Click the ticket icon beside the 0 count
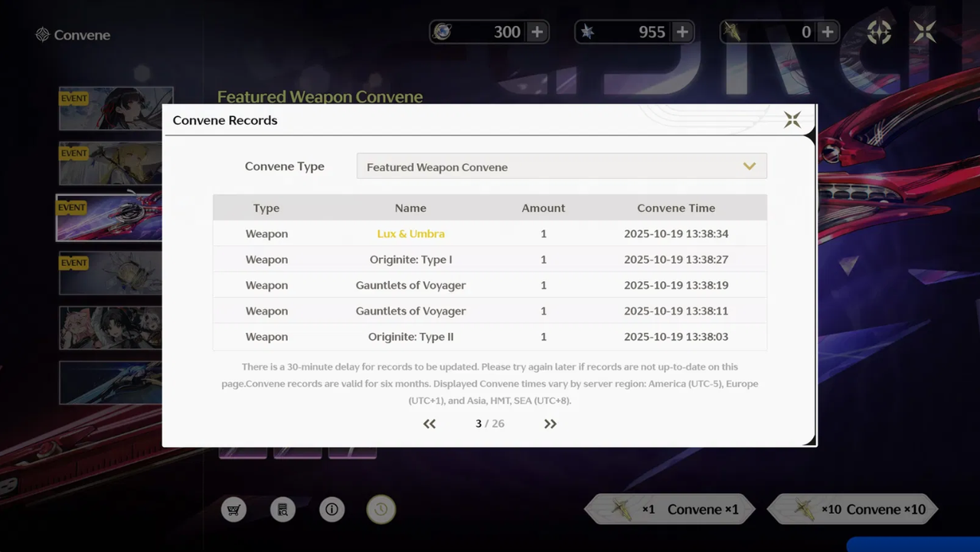The image size is (980, 552). pyautogui.click(x=733, y=32)
